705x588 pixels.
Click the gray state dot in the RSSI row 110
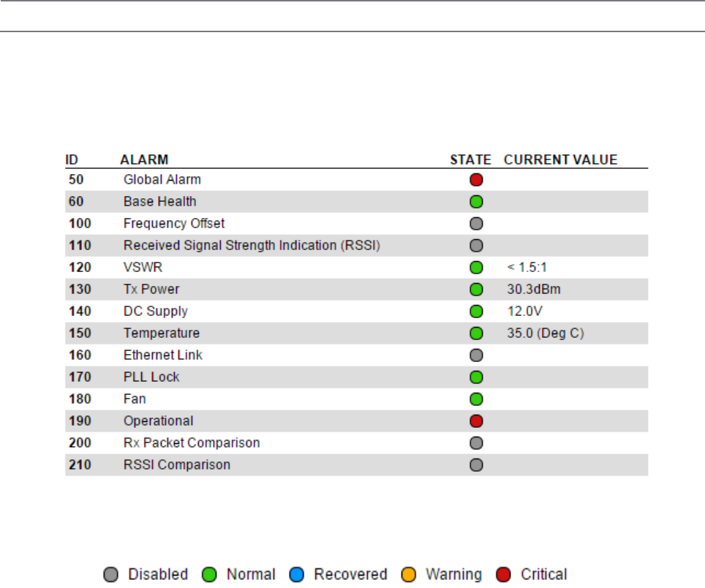pyautogui.click(x=476, y=246)
